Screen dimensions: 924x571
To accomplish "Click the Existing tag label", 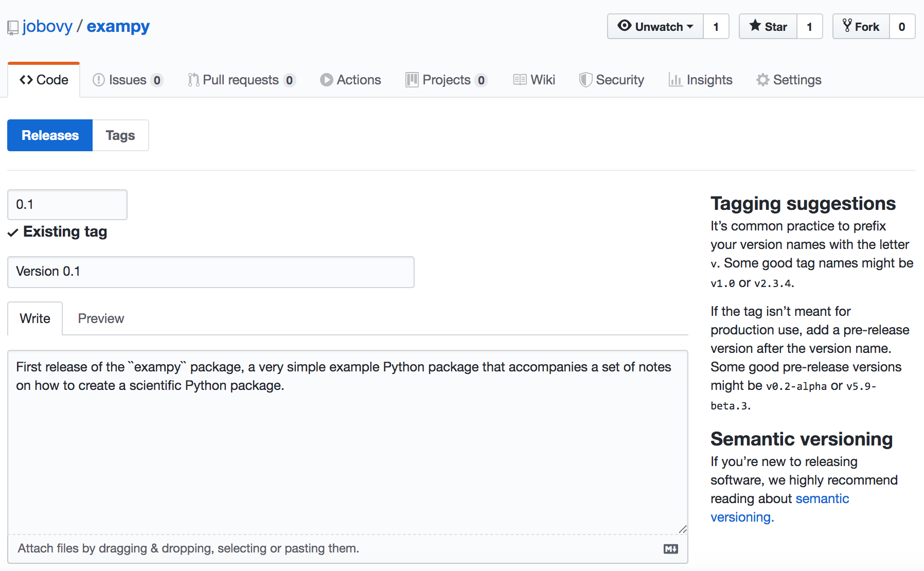I will point(65,232).
